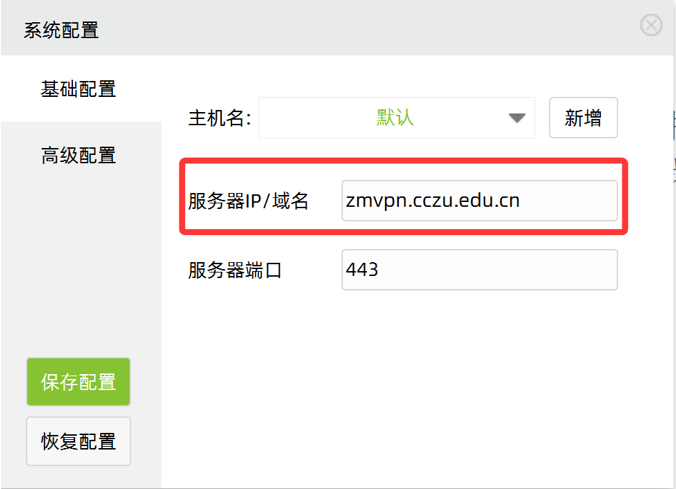Expand the 主机名 dropdown arrow
676x489 pixels.
coord(516,118)
